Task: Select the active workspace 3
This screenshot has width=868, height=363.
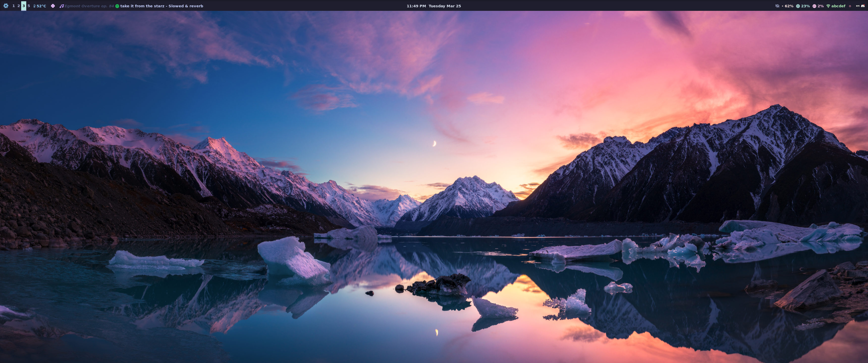Action: click(23, 6)
